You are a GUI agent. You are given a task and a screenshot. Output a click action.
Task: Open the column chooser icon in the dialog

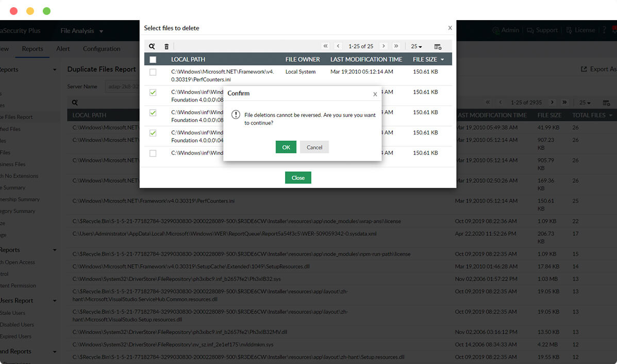point(437,46)
